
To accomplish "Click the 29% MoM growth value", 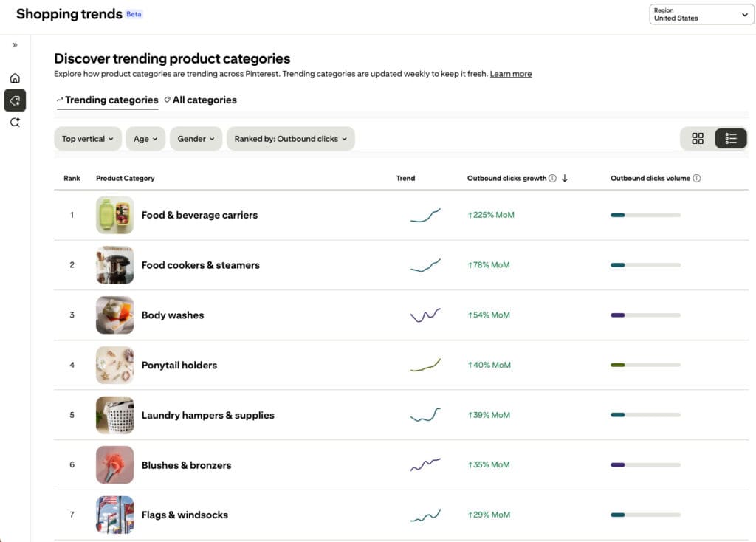I will point(489,515).
